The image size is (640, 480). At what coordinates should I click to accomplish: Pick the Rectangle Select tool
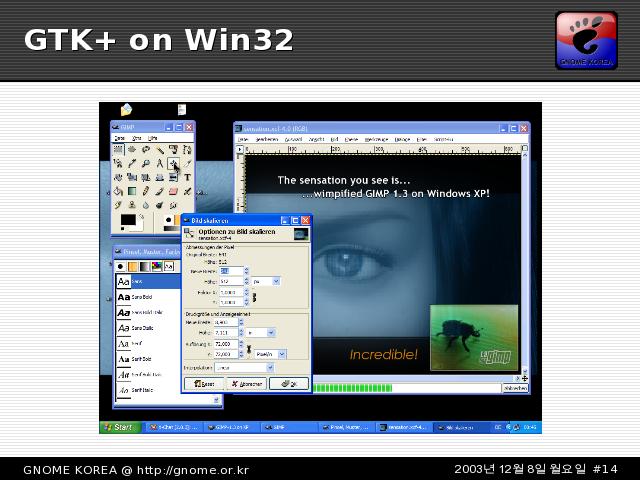point(118,150)
